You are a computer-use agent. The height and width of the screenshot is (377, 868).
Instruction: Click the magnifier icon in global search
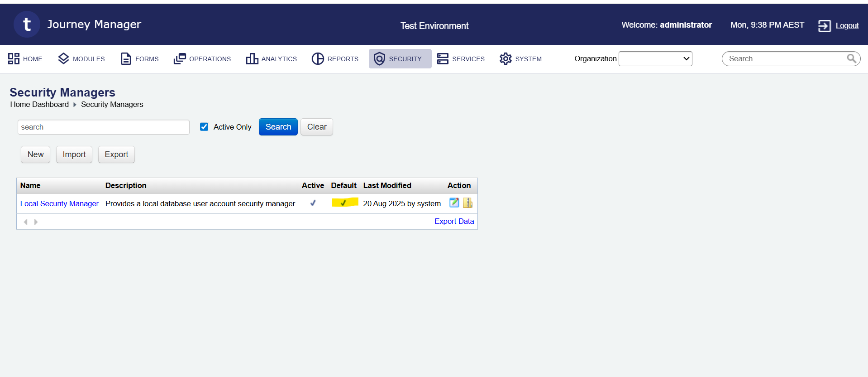click(851, 58)
